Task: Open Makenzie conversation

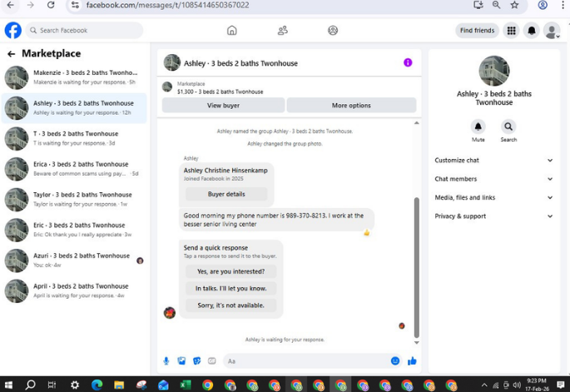Action: [x=74, y=77]
